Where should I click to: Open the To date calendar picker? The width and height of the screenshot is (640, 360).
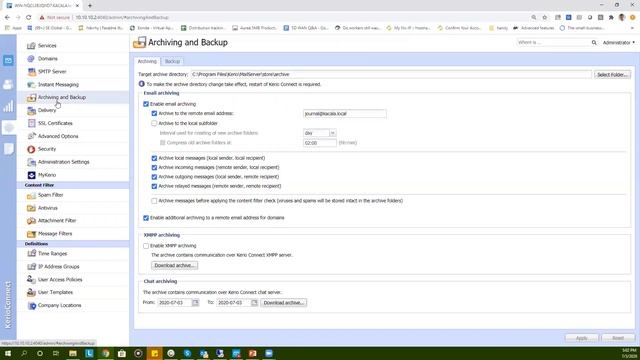(x=254, y=303)
